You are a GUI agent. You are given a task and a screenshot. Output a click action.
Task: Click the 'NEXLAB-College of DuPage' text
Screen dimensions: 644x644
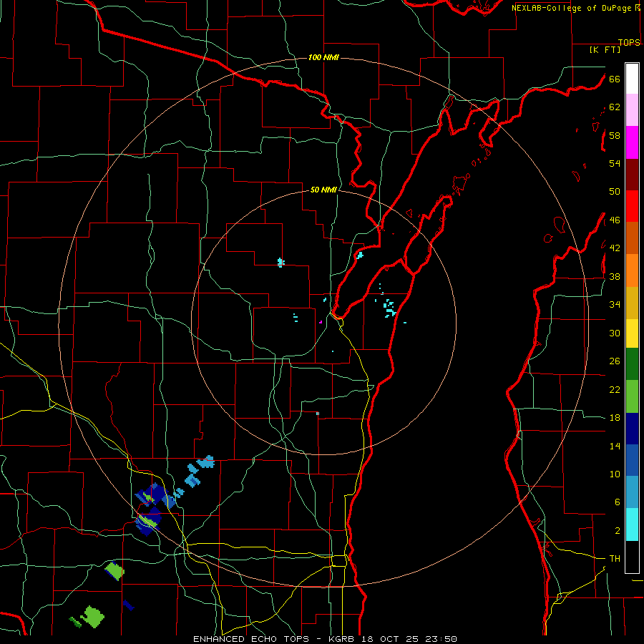click(571, 8)
